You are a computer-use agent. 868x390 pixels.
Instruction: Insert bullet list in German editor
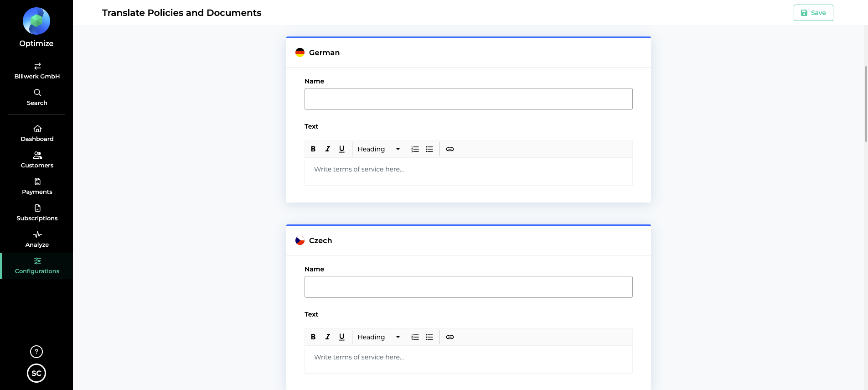pyautogui.click(x=429, y=149)
